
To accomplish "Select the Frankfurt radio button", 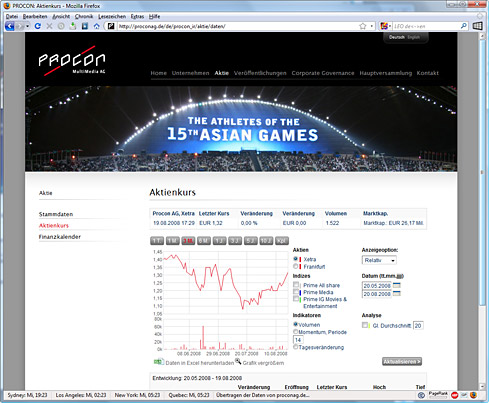I will [x=295, y=266].
